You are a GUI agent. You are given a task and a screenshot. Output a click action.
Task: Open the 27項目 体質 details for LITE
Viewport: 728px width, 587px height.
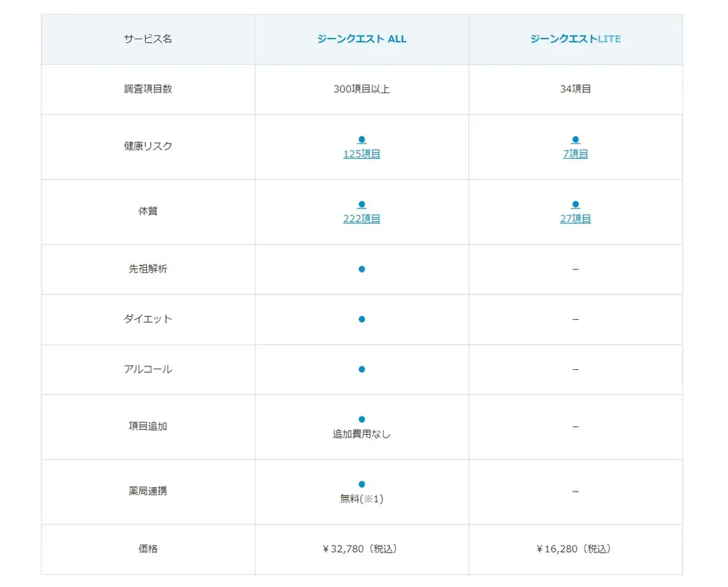tap(575, 218)
